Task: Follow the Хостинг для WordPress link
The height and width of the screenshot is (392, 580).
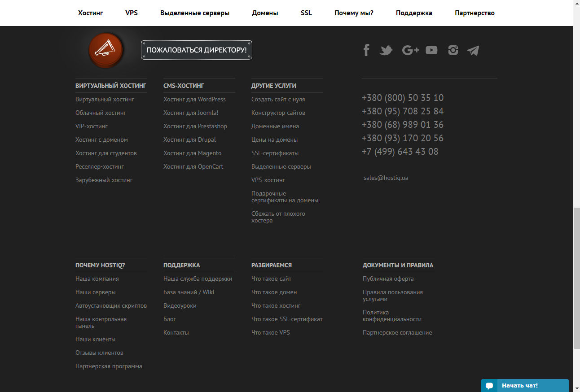Action: pos(194,100)
